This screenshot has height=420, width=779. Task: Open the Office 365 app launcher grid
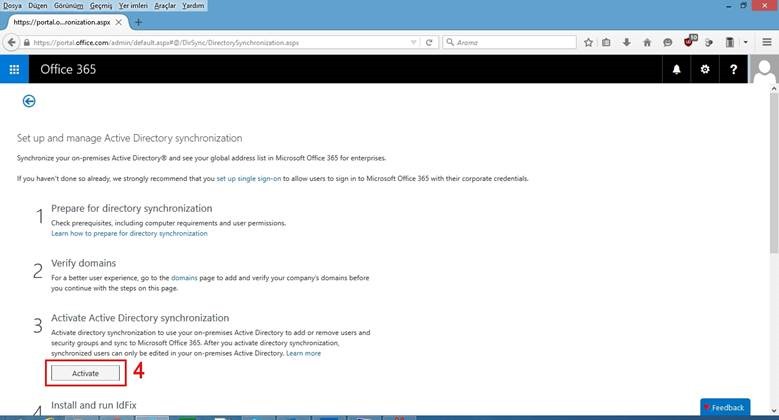tap(14, 69)
